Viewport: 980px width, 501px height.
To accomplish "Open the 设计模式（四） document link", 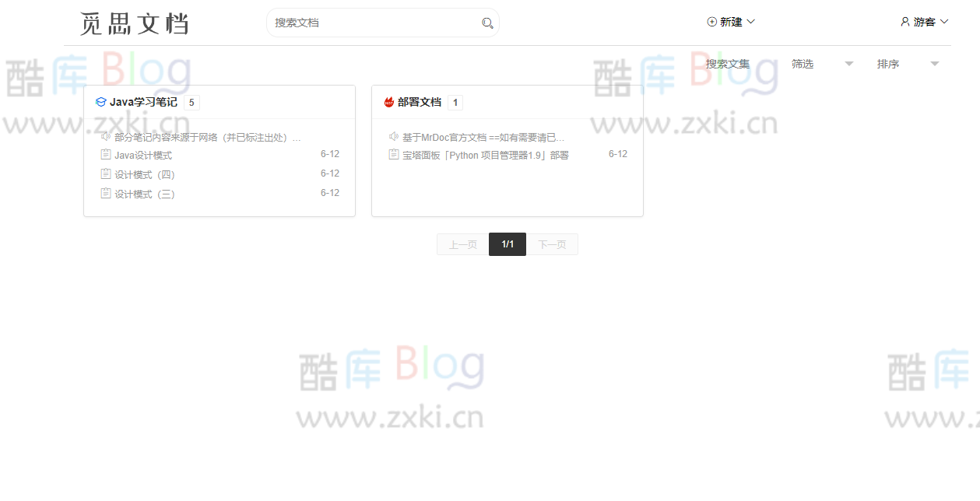I will click(x=145, y=173).
